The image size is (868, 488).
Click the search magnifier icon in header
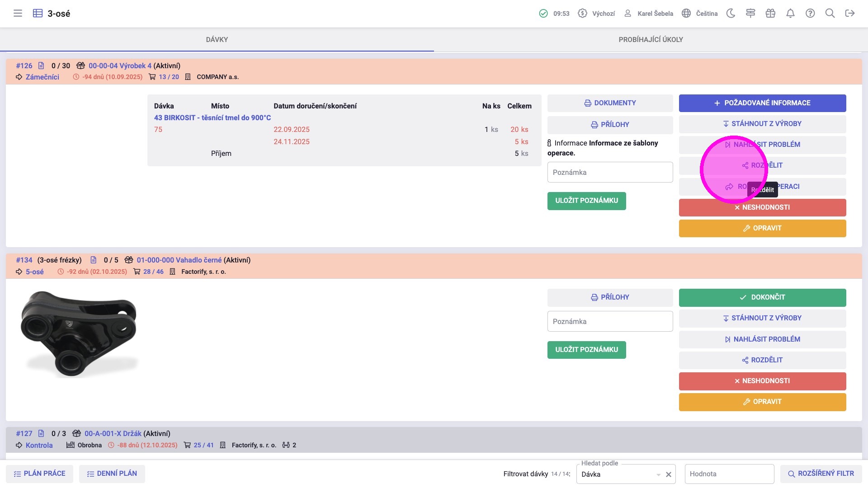click(x=830, y=14)
